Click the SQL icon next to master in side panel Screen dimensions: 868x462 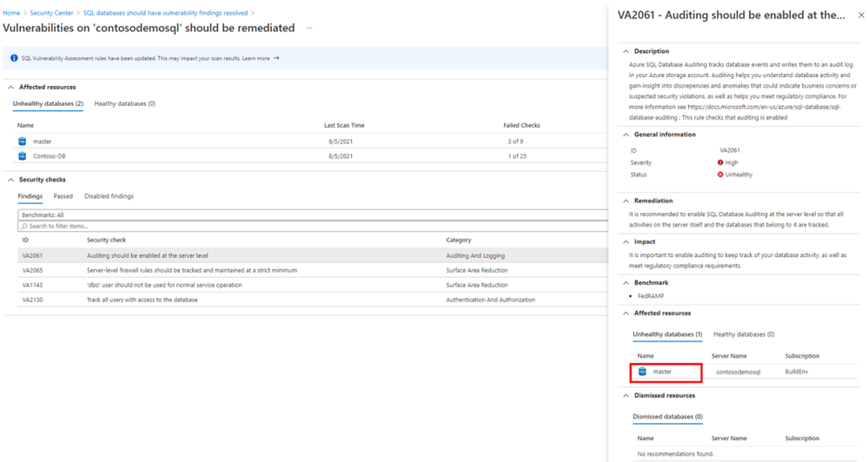coord(642,372)
